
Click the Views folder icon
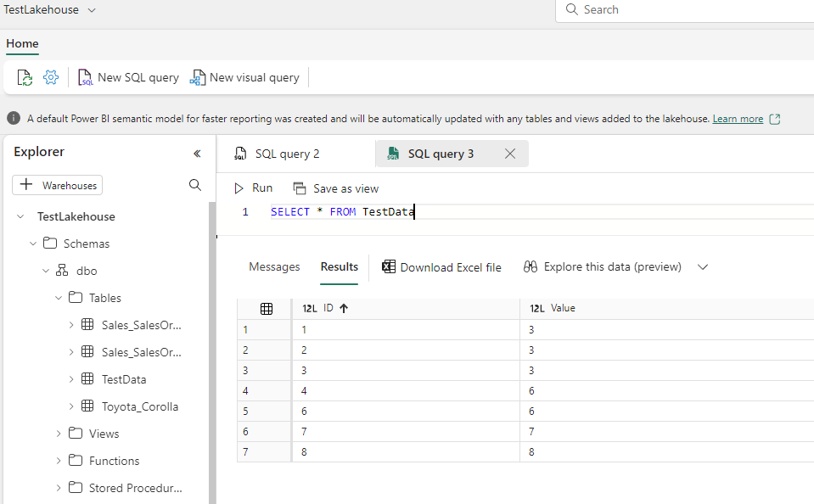tap(76, 433)
